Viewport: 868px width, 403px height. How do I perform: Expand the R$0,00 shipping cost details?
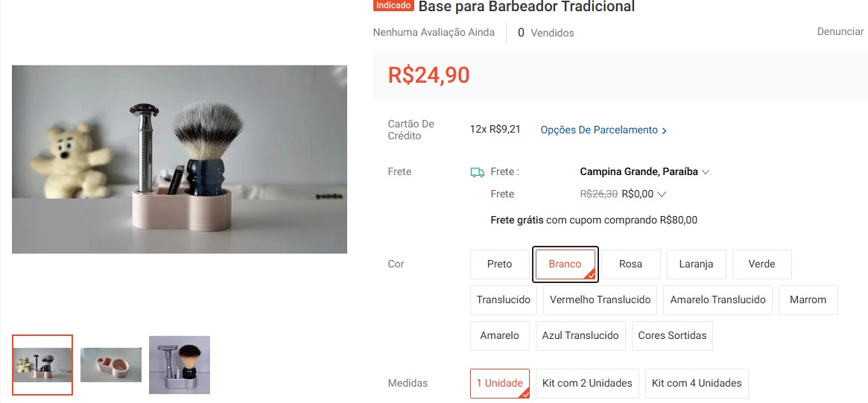pos(643,194)
